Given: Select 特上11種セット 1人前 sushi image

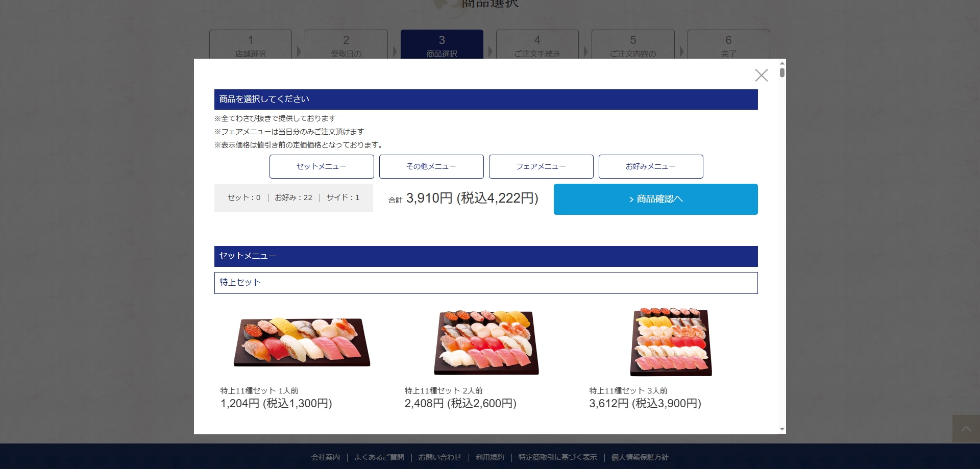Looking at the screenshot, I should pyautogui.click(x=302, y=341).
